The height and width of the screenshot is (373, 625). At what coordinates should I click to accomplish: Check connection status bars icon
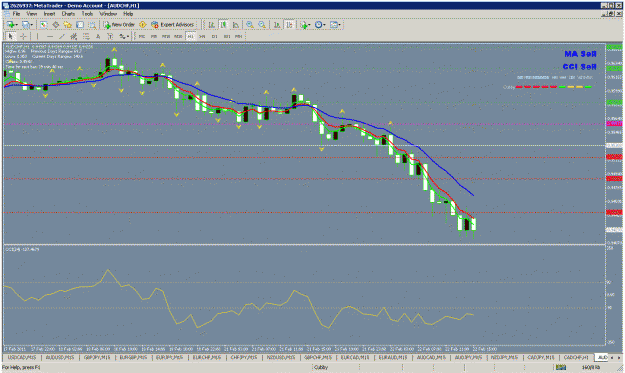[x=561, y=367]
